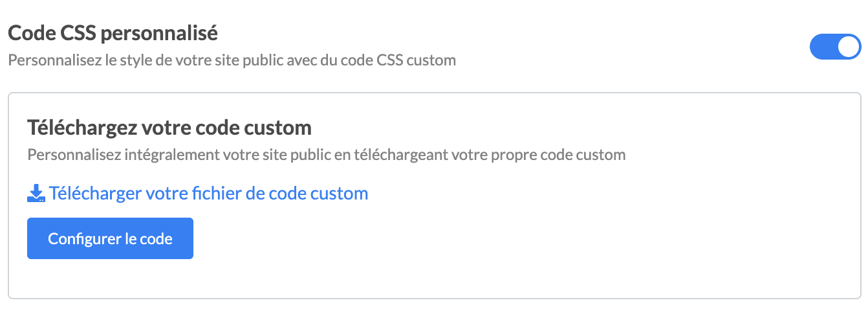This screenshot has width=868, height=320.
Task: Click 'personnalisé' in the top heading
Action: [x=160, y=32]
